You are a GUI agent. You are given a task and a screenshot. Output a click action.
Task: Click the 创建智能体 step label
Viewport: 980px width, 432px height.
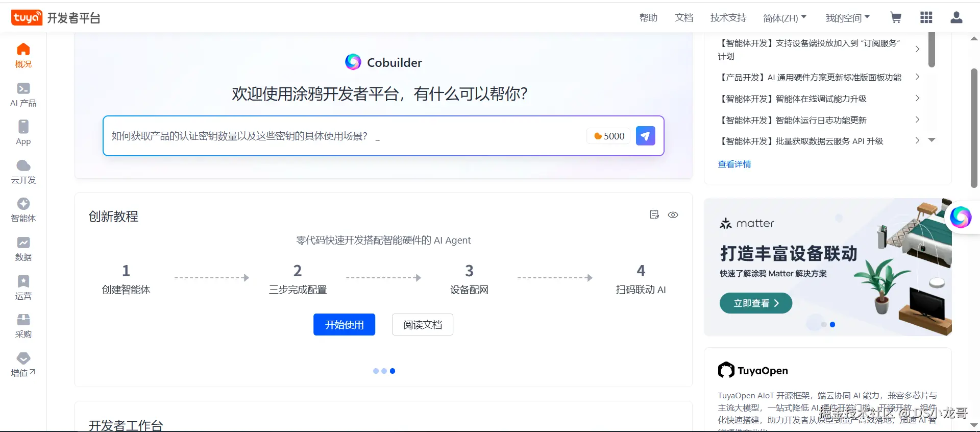pos(126,290)
